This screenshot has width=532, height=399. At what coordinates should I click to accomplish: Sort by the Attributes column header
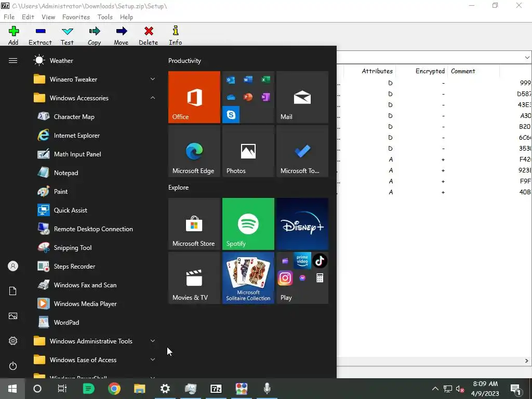point(377,71)
